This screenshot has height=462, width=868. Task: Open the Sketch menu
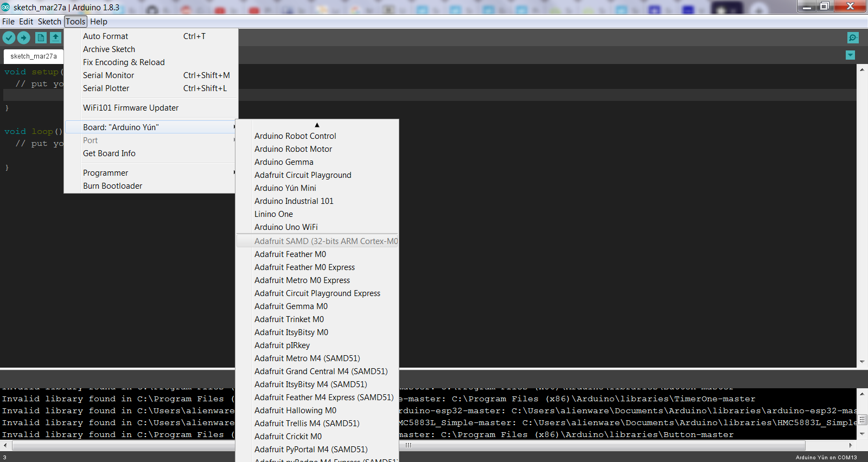[x=49, y=22]
